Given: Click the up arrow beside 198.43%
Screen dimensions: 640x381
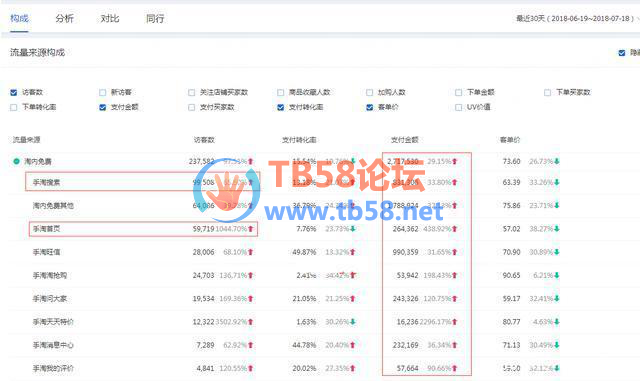Looking at the screenshot, I should (x=455, y=275).
